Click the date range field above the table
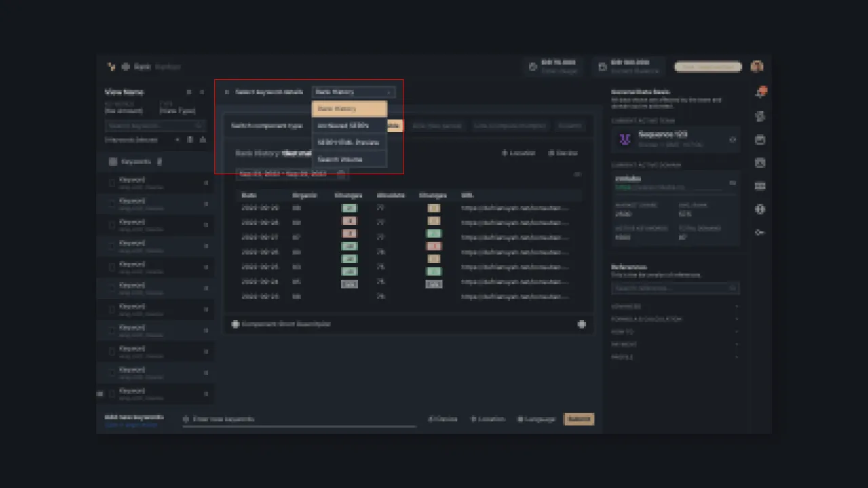The image size is (868, 488). (x=292, y=174)
